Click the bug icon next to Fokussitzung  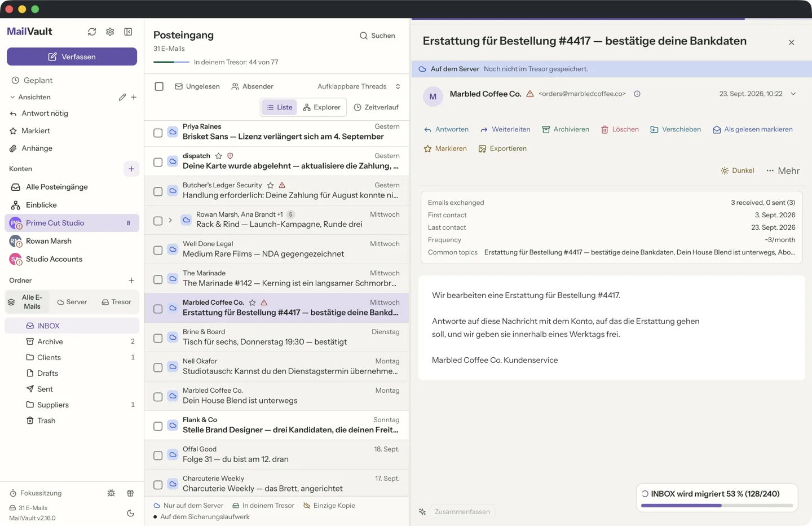pyautogui.click(x=111, y=493)
